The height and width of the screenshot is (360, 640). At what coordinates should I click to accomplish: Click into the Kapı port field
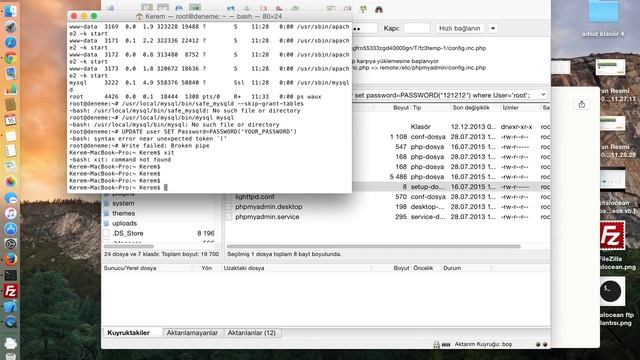417,28
